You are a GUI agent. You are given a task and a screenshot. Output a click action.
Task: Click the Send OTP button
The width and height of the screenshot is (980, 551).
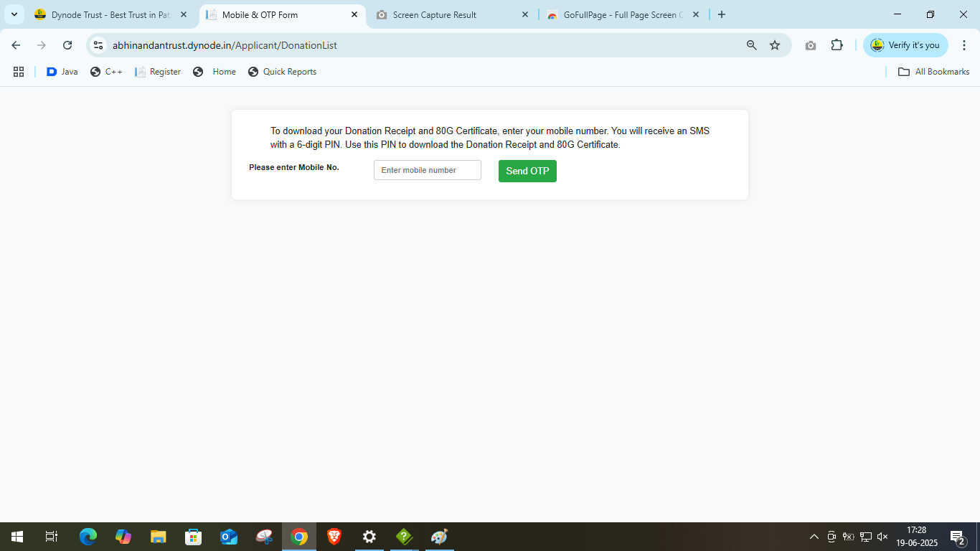527,171
